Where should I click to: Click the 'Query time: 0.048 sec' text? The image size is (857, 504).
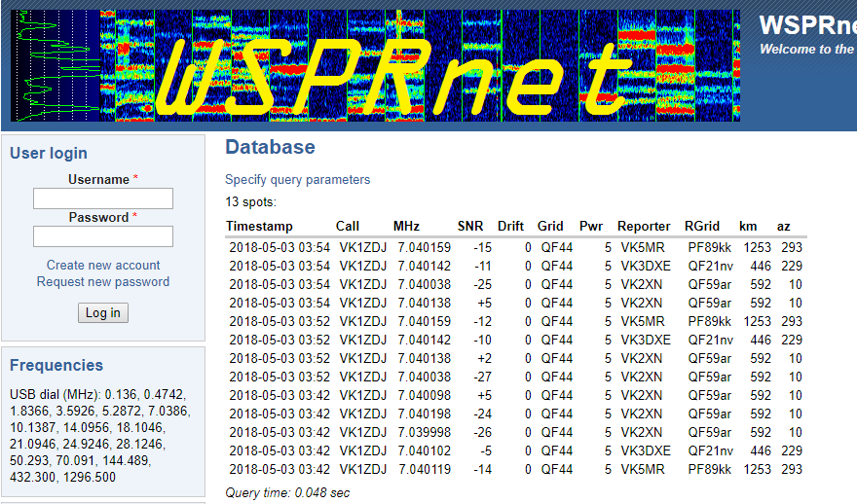287,492
